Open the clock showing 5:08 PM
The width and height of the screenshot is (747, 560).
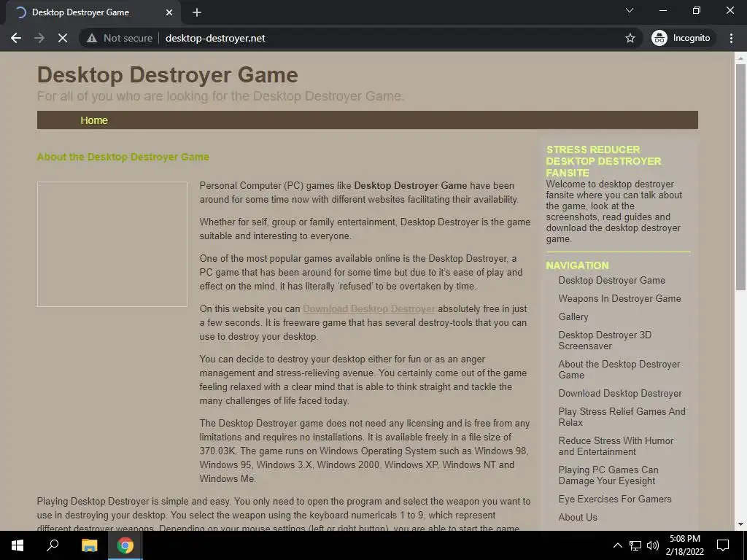(684, 545)
